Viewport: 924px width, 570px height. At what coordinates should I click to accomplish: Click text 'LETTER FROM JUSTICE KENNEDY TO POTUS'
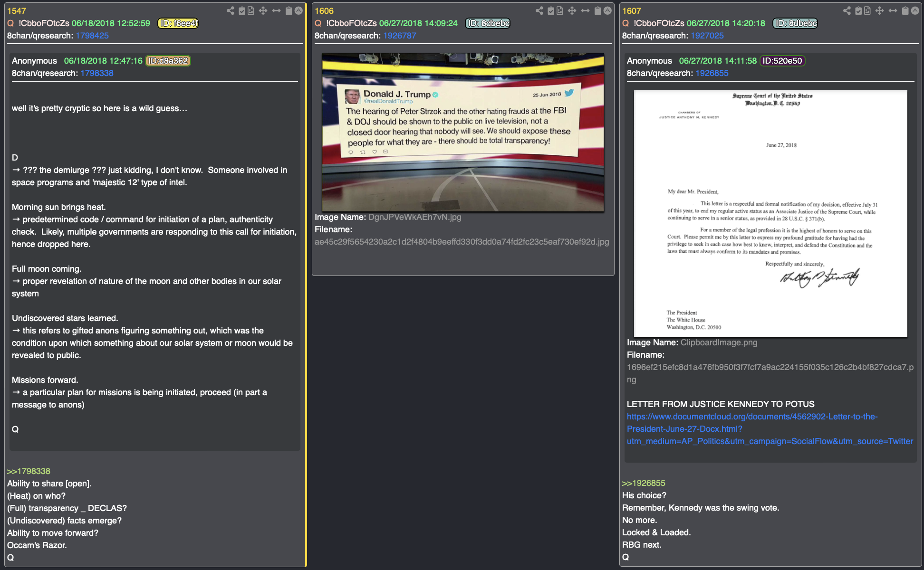tap(721, 404)
